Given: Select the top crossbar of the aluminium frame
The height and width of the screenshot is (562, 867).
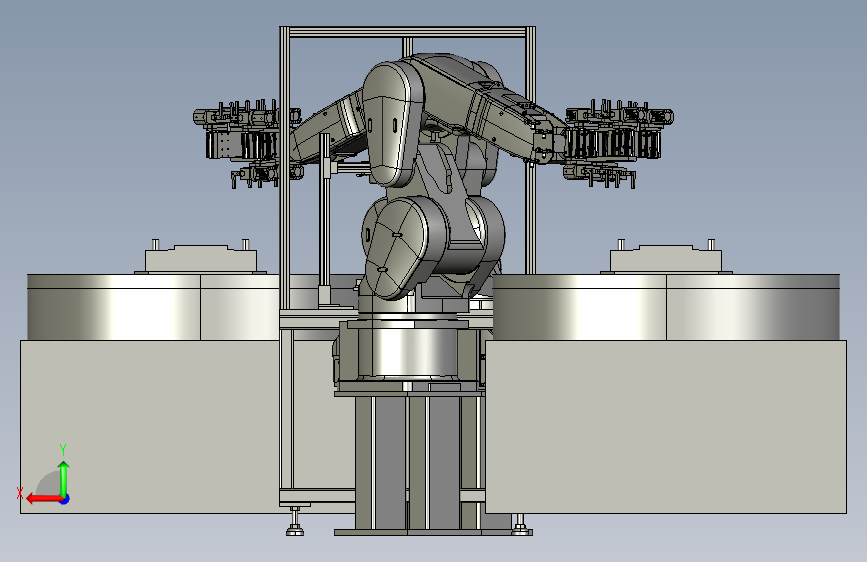Looking at the screenshot, I should coord(408,32).
